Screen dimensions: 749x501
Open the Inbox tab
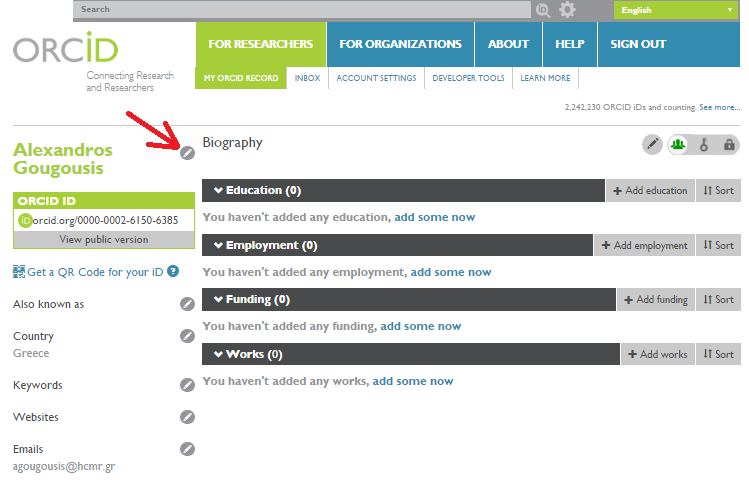307,78
